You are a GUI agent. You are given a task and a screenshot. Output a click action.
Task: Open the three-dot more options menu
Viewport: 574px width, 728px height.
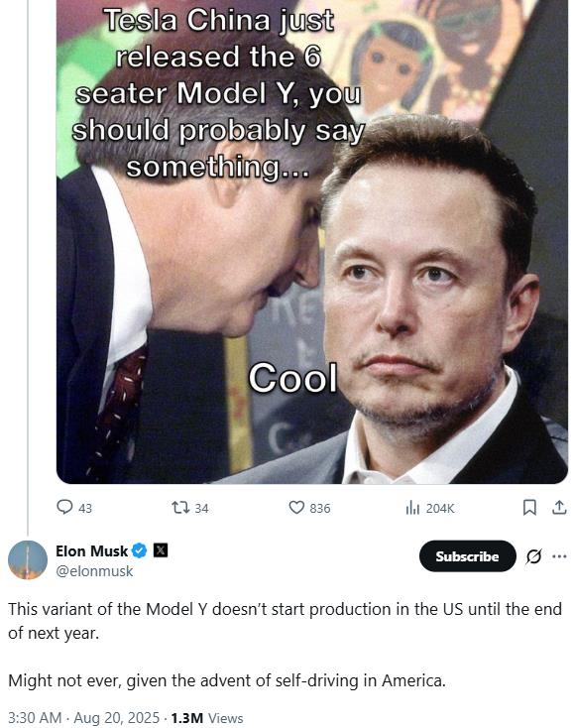559,555
